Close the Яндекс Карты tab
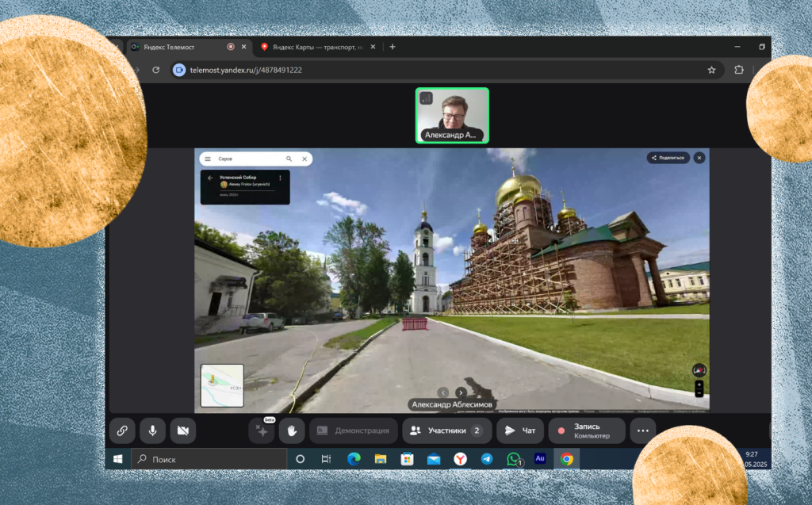The width and height of the screenshot is (812, 505). click(x=373, y=47)
